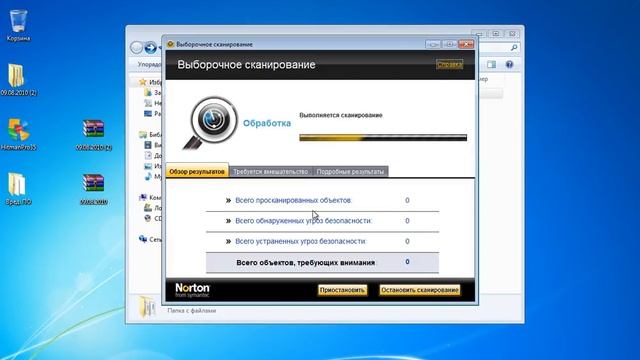Open the Упорядочить menu in Explorer

[x=149, y=64]
